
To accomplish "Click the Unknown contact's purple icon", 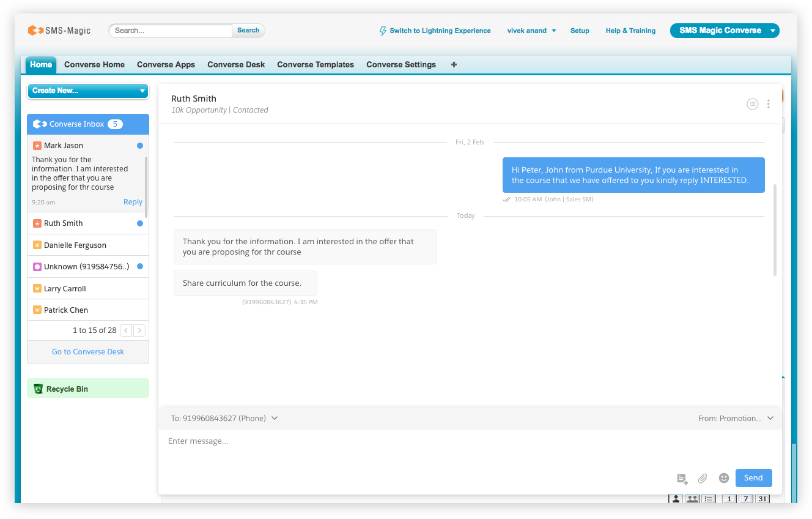I will [37, 267].
